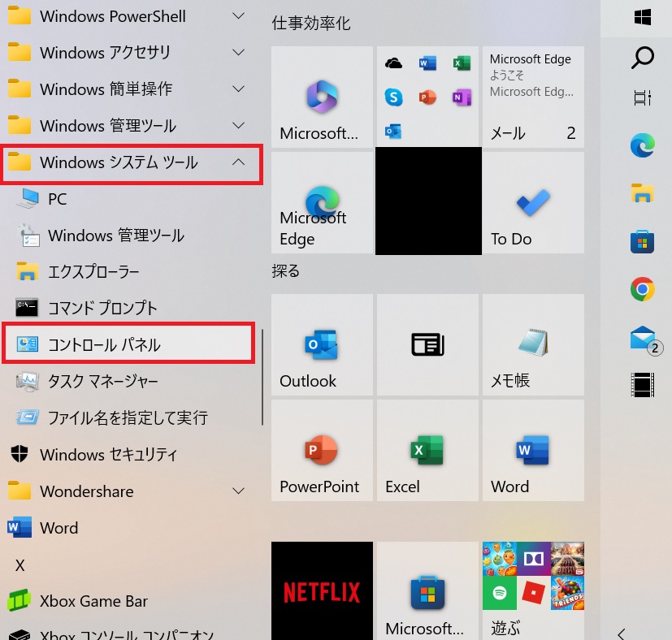Open the メール live tile

pos(533,97)
